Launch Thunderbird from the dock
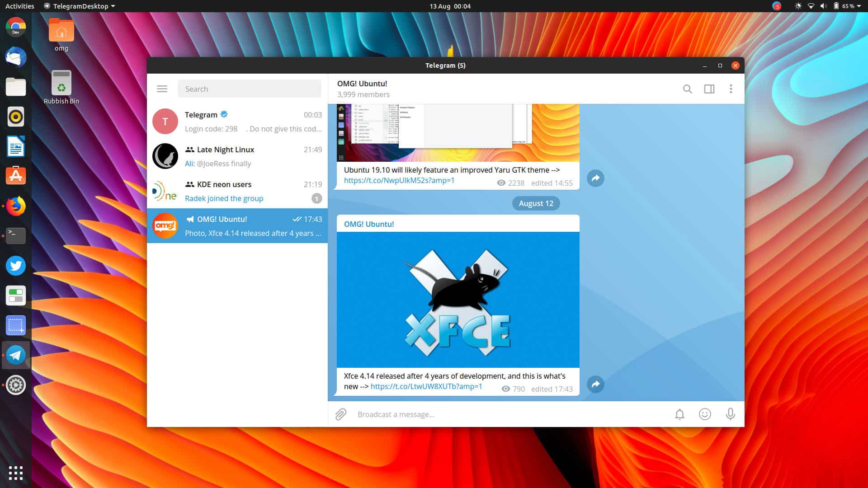Image resolution: width=868 pixels, height=488 pixels. [x=16, y=57]
